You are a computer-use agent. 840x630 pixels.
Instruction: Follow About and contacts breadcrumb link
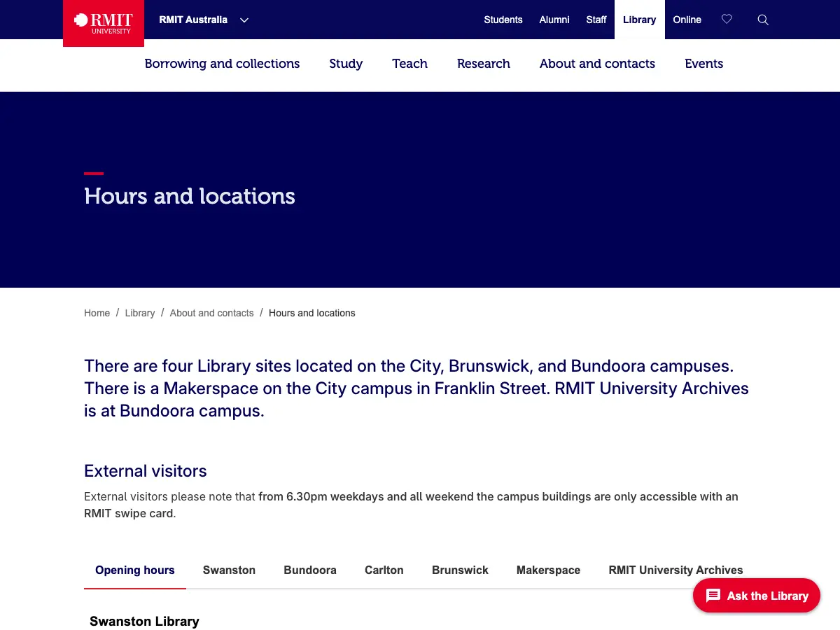pos(211,313)
